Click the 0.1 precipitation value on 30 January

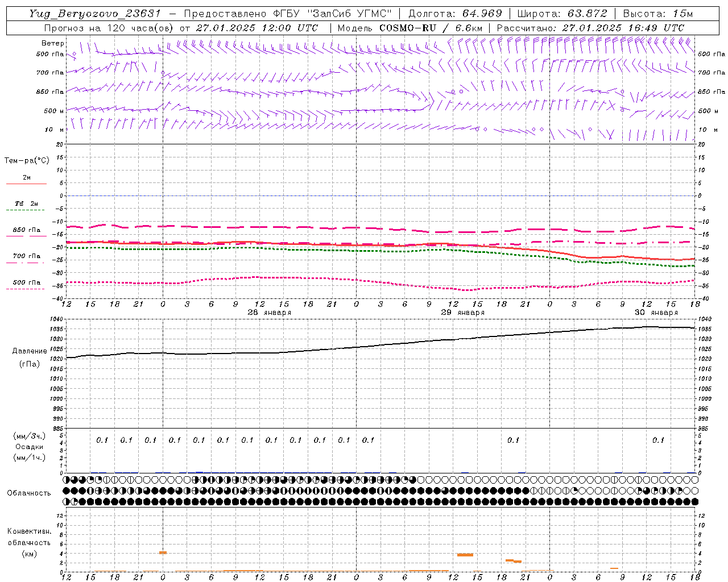[658, 440]
